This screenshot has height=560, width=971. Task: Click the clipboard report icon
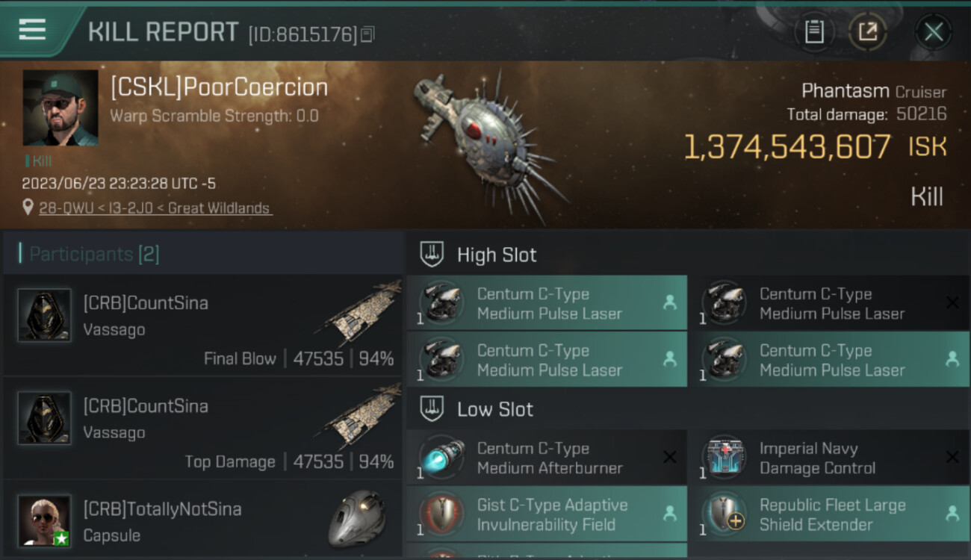tap(814, 31)
